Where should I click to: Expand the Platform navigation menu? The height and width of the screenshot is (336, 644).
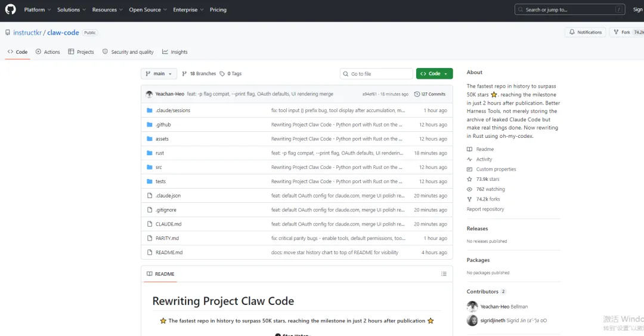[x=38, y=10]
